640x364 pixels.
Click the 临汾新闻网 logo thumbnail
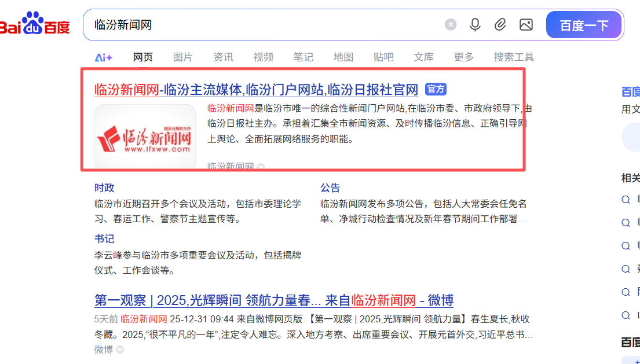(145, 134)
